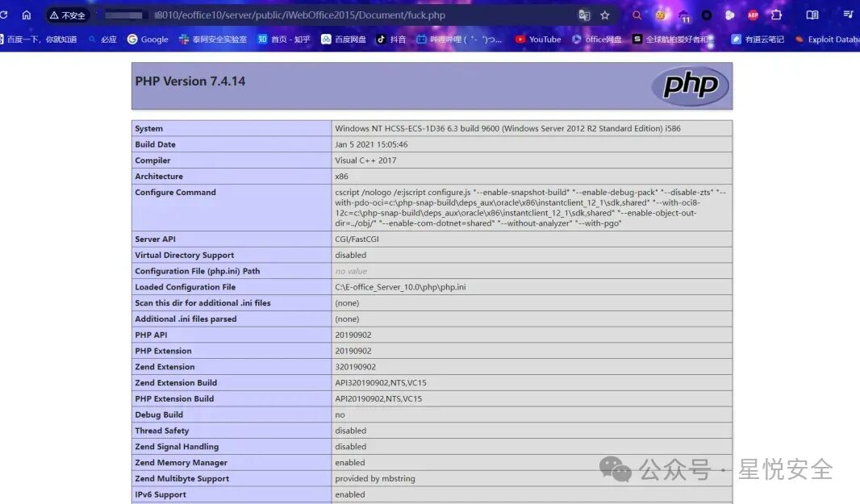This screenshot has height=504, width=860.
Task: Open the 百度网盘 bookmark
Action: (x=344, y=40)
